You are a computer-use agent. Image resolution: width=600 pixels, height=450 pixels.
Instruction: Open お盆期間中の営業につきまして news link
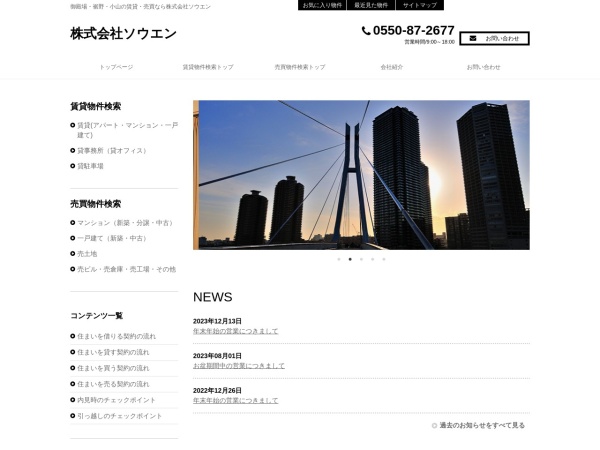[x=239, y=366]
